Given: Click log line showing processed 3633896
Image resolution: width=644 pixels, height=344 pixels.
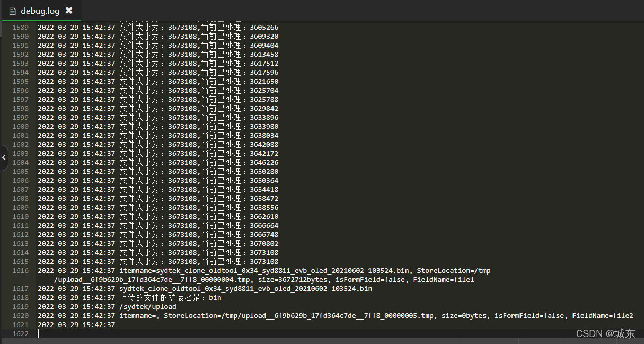Looking at the screenshot, I should pyautogui.click(x=158, y=118).
